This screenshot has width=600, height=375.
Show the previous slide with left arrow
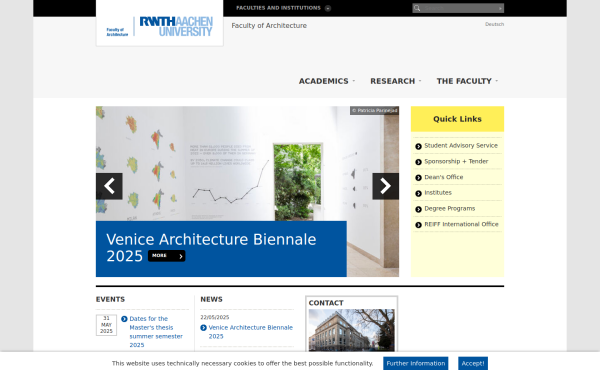[x=109, y=186]
